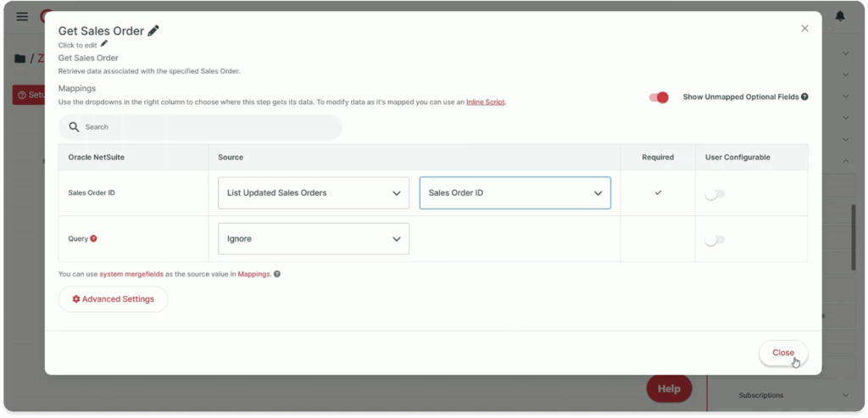The height and width of the screenshot is (418, 868).
Task: Click the Required column header
Action: (658, 157)
